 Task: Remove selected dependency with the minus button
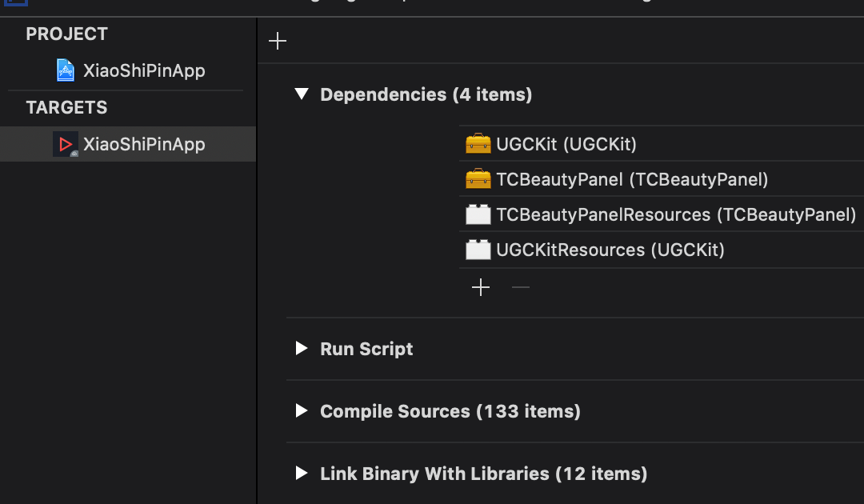pos(520,286)
